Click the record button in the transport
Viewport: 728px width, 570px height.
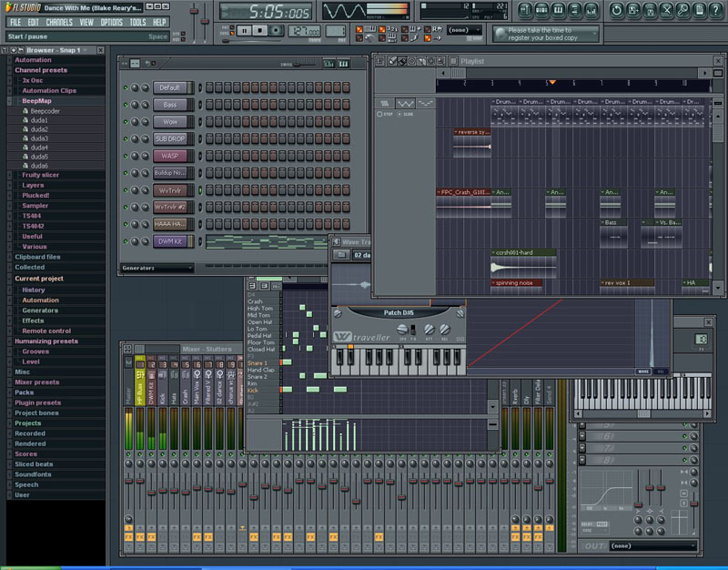[276, 31]
